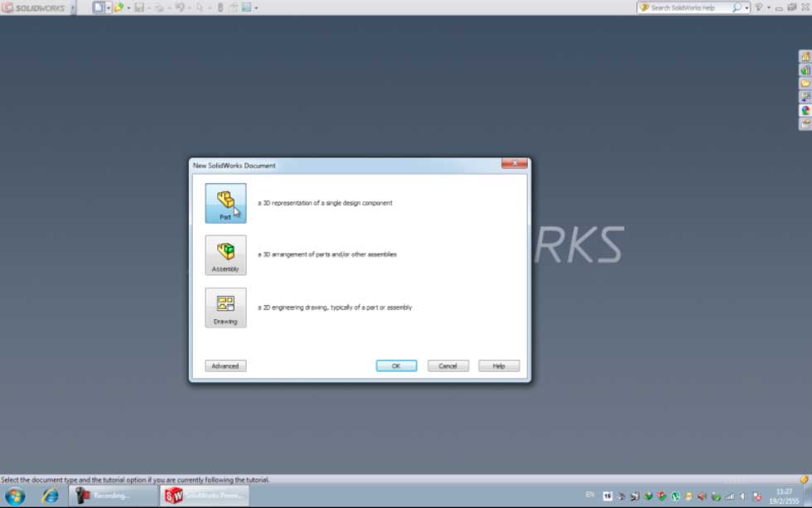Expand the SolidWorks logo menu arrow
This screenshot has height=508, width=812.
73,7
